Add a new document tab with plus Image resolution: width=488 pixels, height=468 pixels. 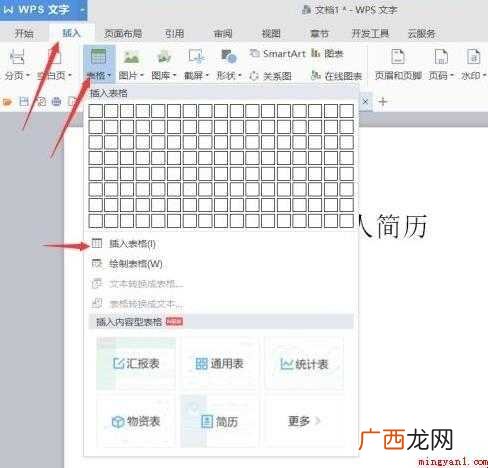(383, 101)
